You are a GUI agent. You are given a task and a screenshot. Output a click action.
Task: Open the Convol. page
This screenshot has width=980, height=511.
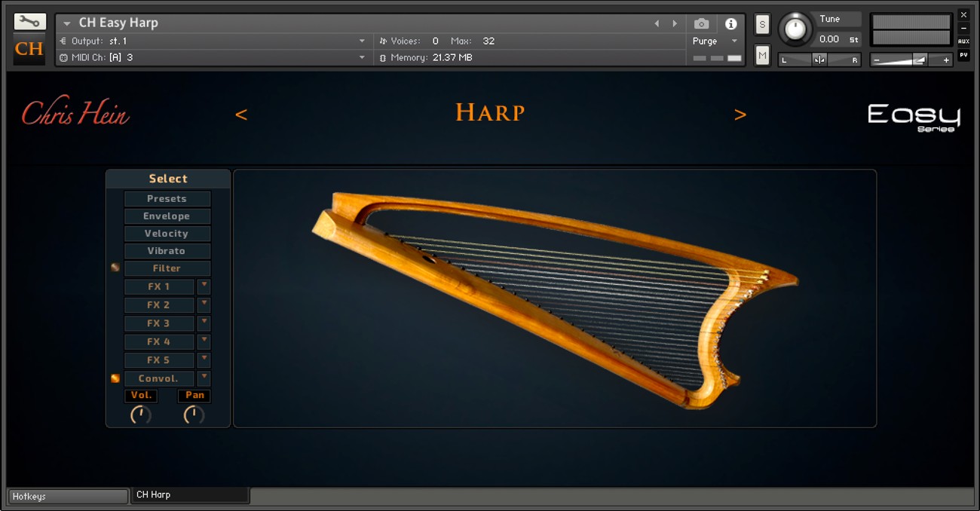pos(159,378)
